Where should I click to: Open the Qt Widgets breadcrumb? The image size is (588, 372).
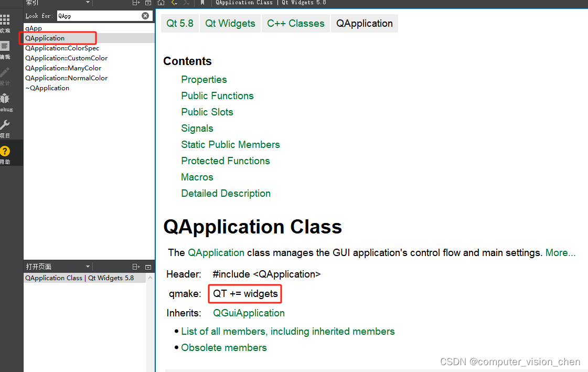point(230,23)
